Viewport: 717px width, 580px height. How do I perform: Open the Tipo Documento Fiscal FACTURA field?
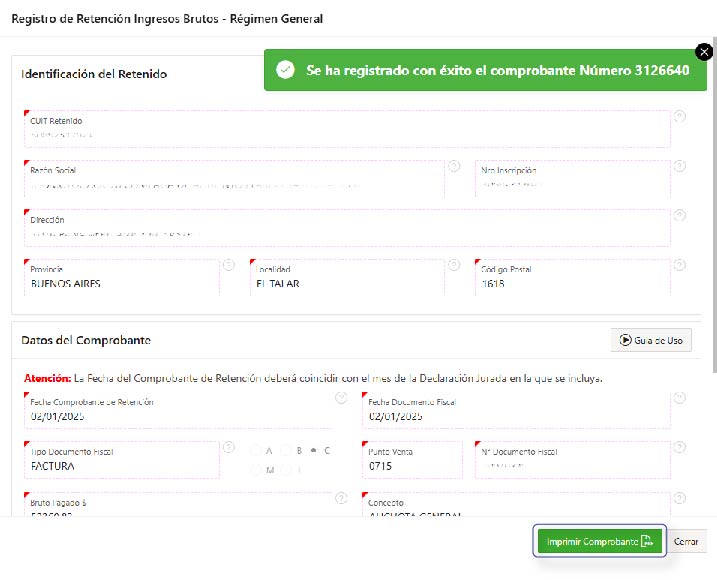120,466
